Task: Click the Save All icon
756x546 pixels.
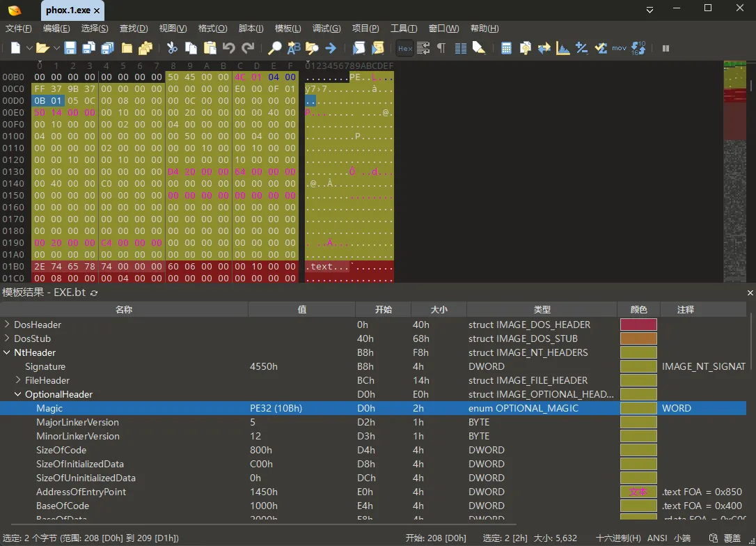Action: tap(107, 48)
